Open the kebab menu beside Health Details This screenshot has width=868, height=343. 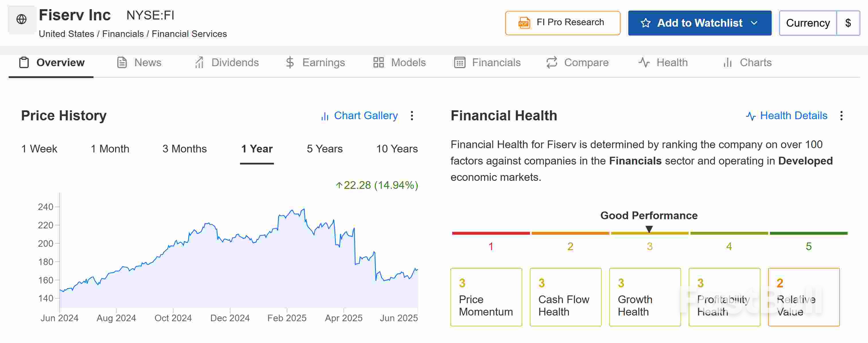(841, 116)
